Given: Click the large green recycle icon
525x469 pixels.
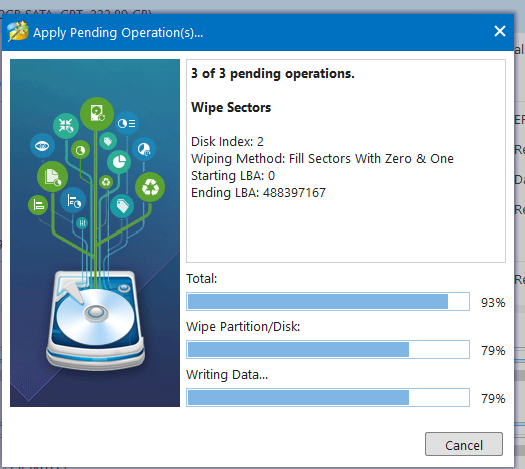Looking at the screenshot, I should pos(150,187).
